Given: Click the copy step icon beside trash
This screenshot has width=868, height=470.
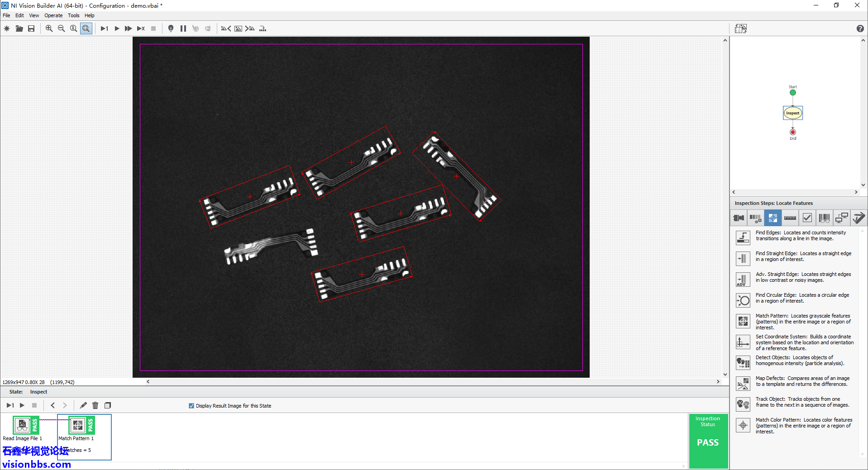Looking at the screenshot, I should (108, 405).
